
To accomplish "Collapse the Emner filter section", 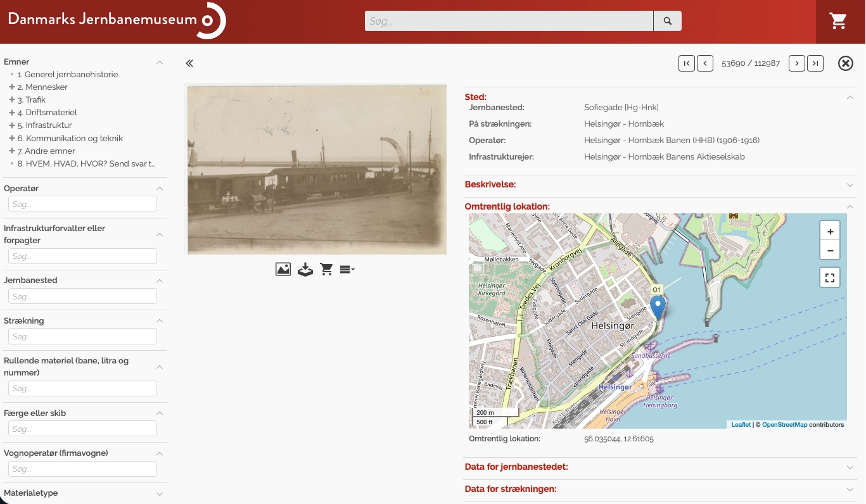I will coord(160,62).
